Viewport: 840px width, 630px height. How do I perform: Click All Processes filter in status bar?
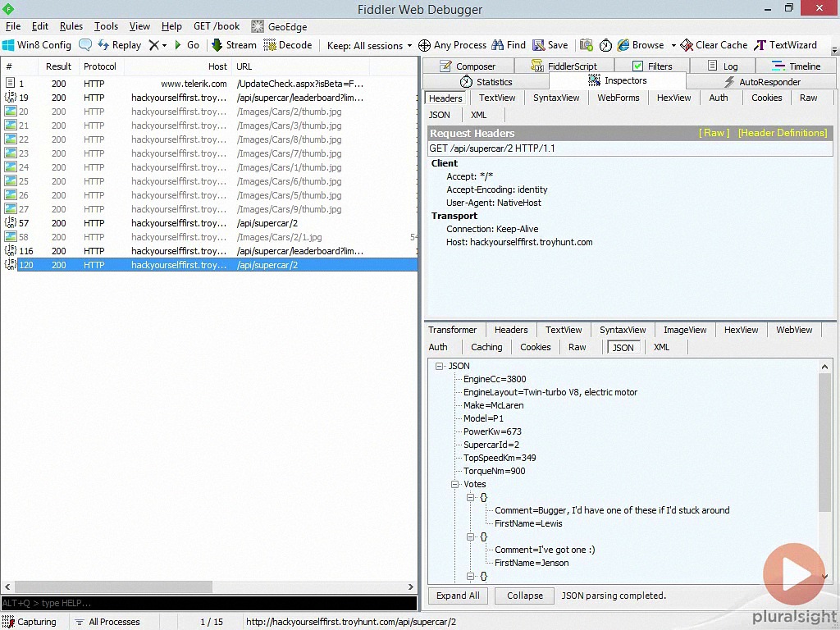[x=107, y=622]
